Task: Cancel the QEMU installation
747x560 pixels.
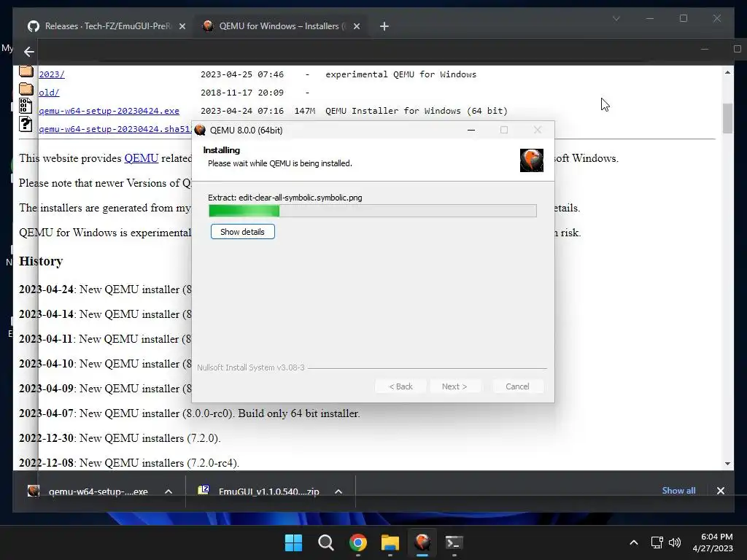Action: pyautogui.click(x=517, y=386)
